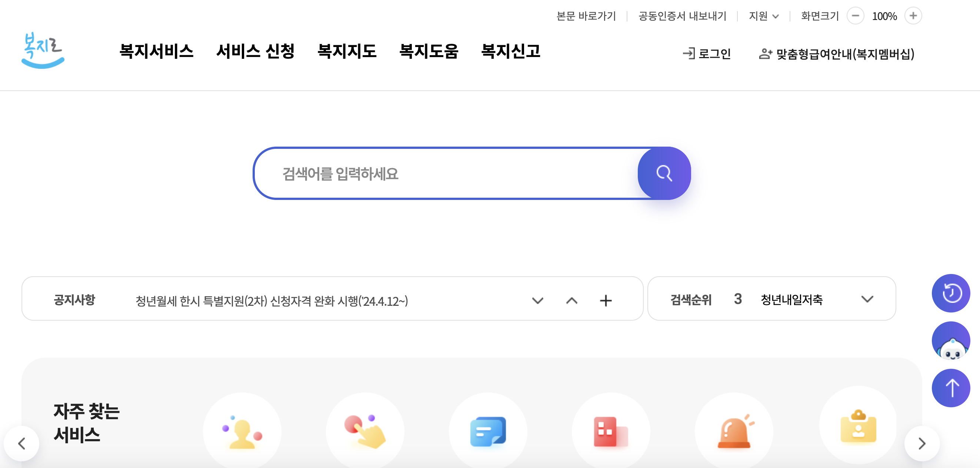Open recent history floating icon
This screenshot has width=980, height=468.
pyautogui.click(x=951, y=293)
